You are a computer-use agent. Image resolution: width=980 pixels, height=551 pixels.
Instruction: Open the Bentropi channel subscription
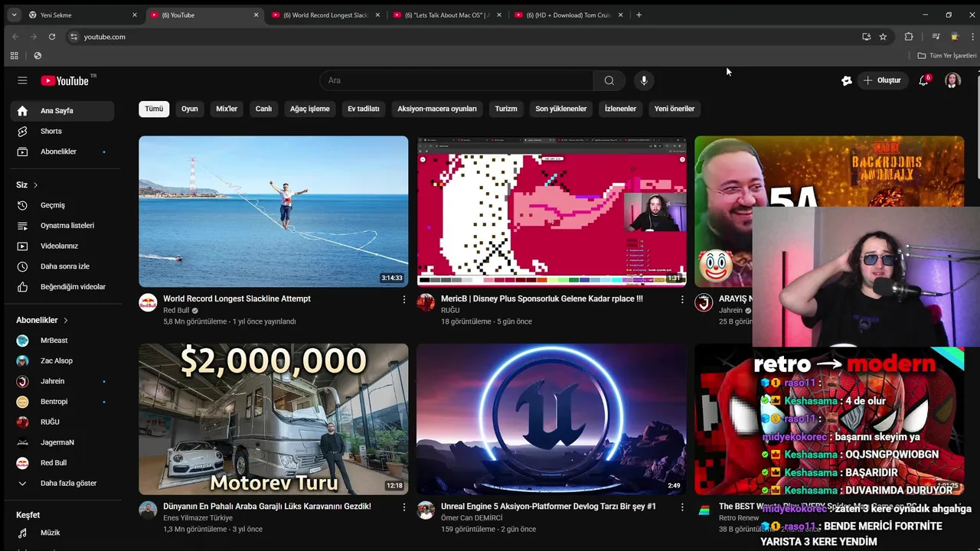62,402
